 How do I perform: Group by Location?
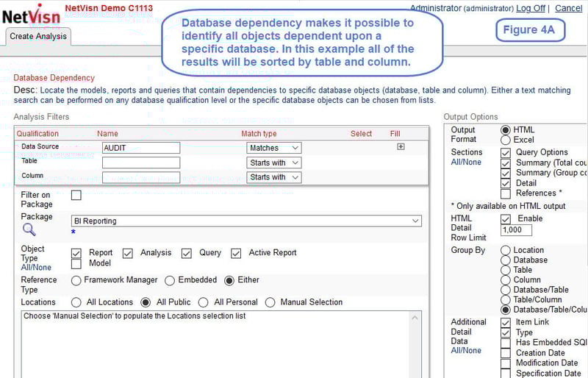[x=506, y=250]
